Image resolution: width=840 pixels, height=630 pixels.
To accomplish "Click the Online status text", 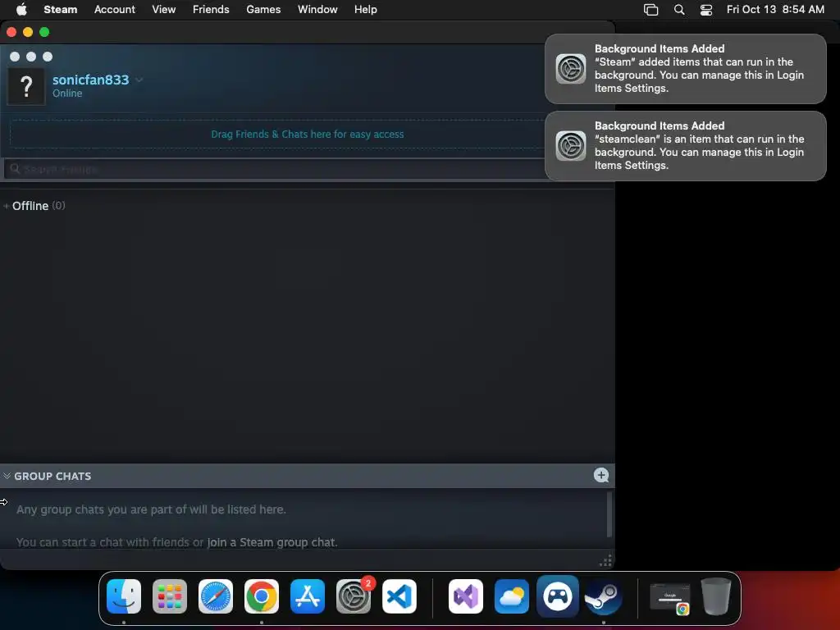I will click(x=67, y=94).
